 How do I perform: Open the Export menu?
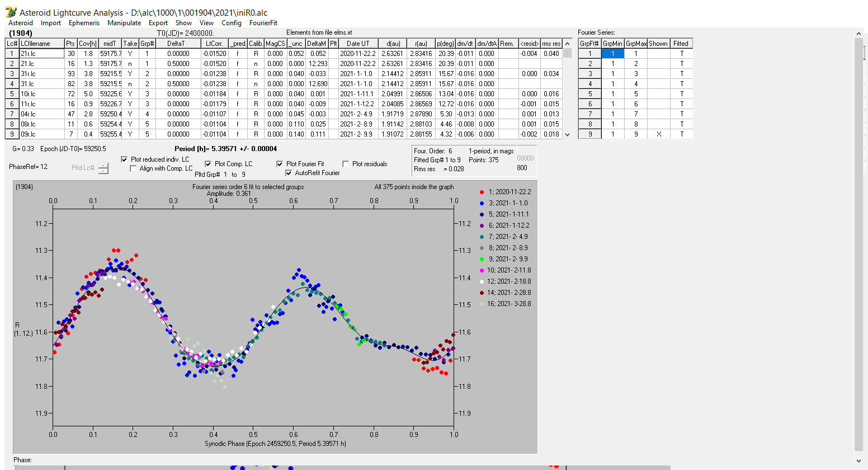pyautogui.click(x=158, y=23)
